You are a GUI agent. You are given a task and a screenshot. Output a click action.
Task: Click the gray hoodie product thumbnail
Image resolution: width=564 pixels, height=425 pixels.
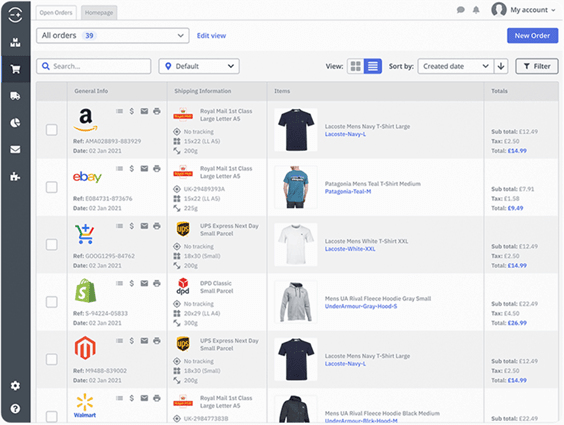tap(296, 302)
